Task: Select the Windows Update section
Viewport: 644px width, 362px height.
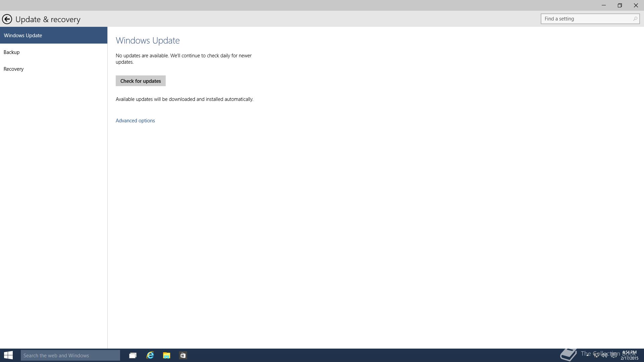Action: (54, 35)
